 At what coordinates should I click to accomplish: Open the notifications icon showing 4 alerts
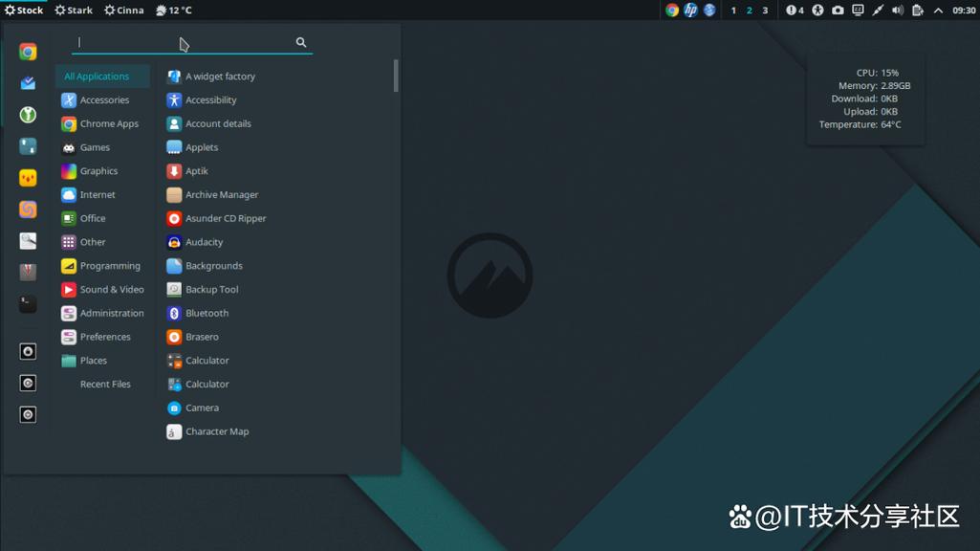(794, 11)
